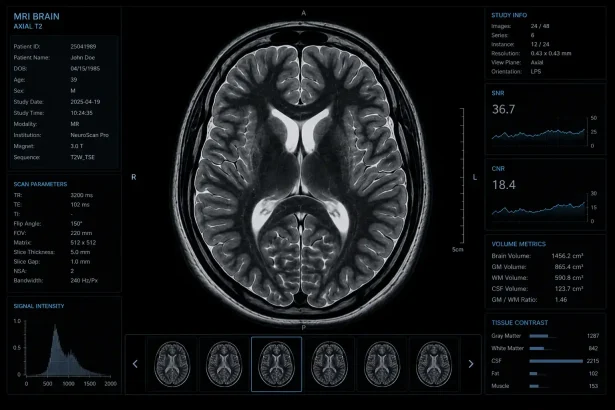Click the SNR reading "36.7"
This screenshot has width=615, height=410.
504,109
